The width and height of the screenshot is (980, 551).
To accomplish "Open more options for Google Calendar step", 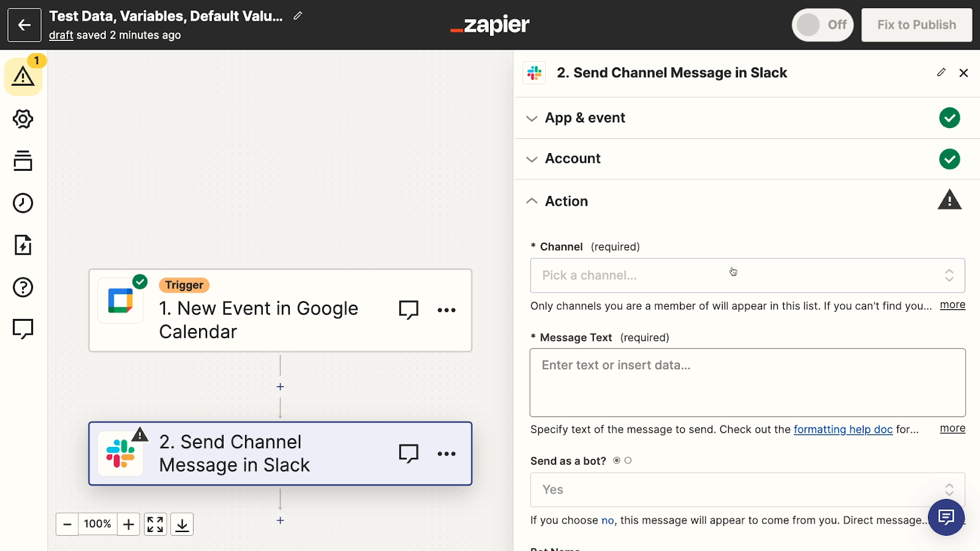I will tap(447, 310).
